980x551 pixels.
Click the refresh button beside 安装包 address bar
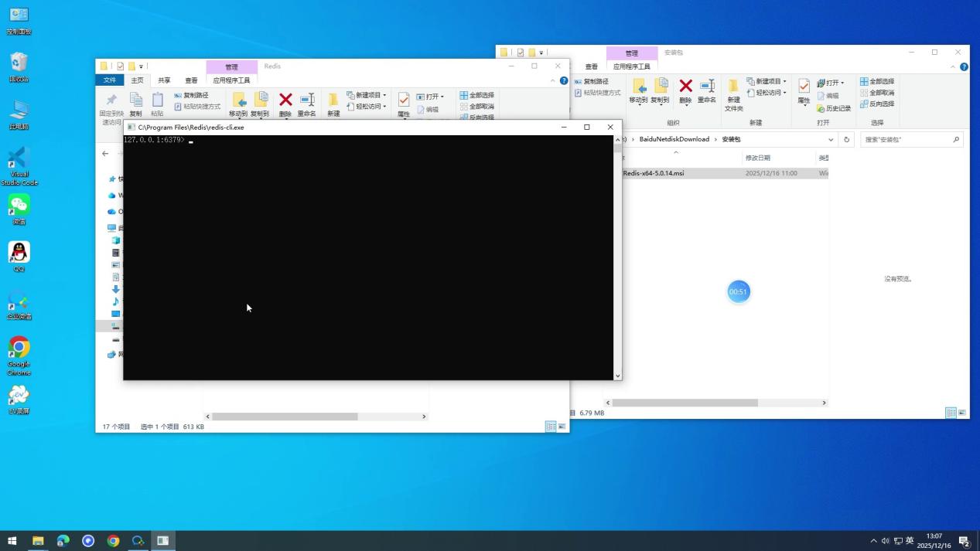tap(846, 140)
